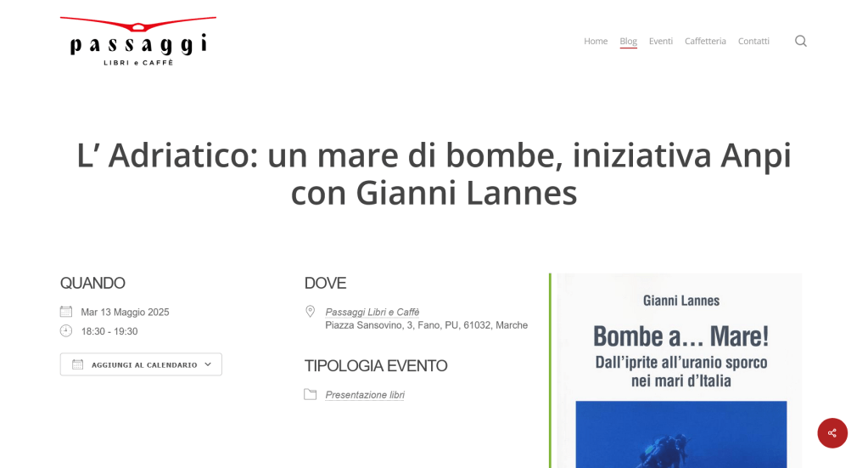Expand the Aggiungi al calendario dropdown arrow
This screenshot has width=868, height=468.
click(x=208, y=364)
